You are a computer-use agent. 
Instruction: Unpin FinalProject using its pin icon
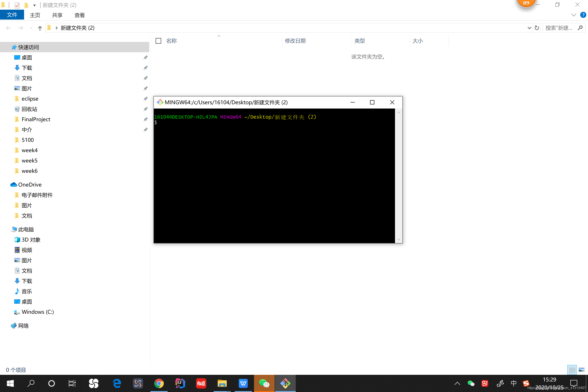[x=145, y=119]
